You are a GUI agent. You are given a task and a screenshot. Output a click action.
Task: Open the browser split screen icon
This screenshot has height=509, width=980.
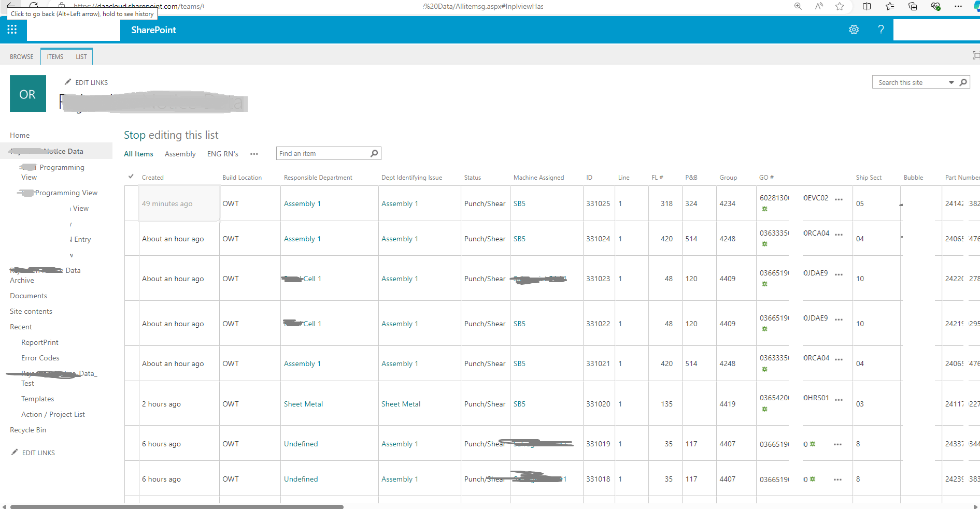(867, 6)
